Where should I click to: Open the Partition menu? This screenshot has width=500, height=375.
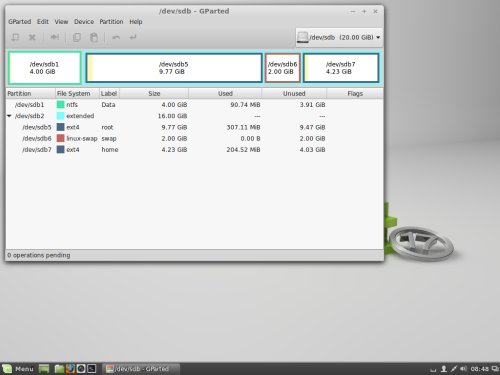tap(111, 22)
